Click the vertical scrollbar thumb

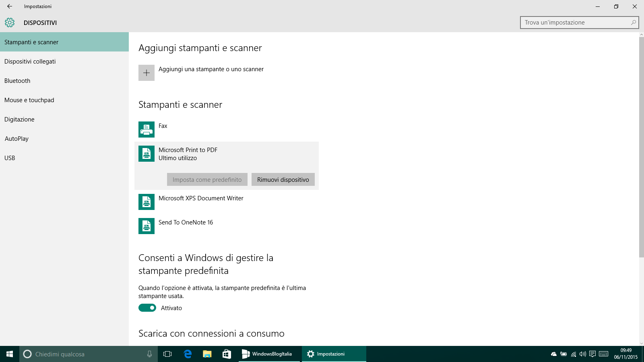tap(641, 147)
